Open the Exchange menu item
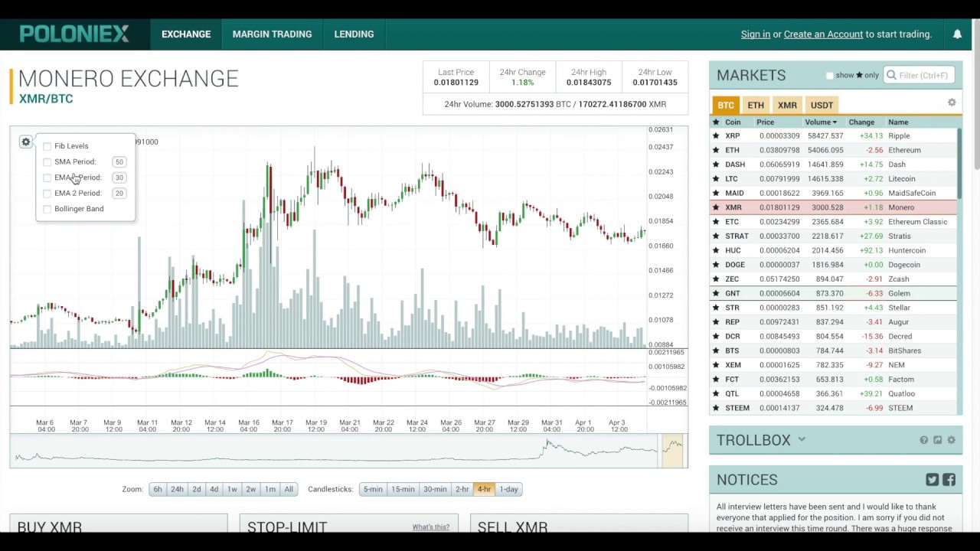980x551 pixels. tap(186, 34)
